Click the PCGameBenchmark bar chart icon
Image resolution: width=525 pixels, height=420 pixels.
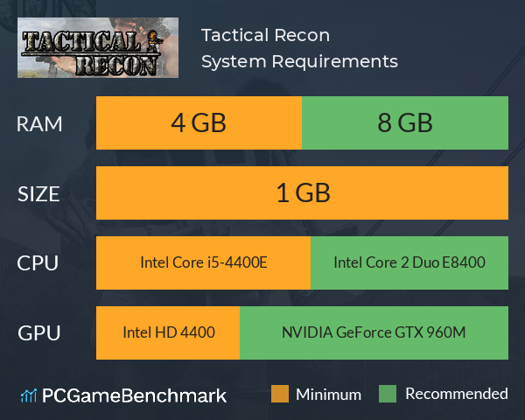(x=29, y=395)
